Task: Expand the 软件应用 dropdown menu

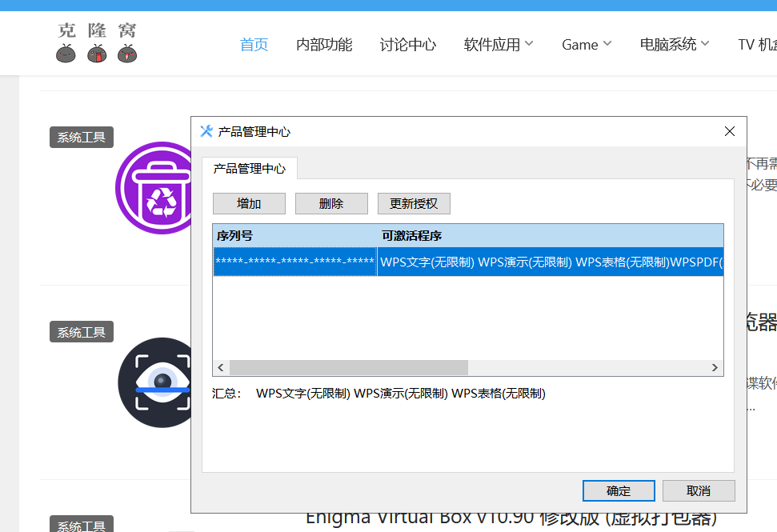Action: (x=499, y=45)
